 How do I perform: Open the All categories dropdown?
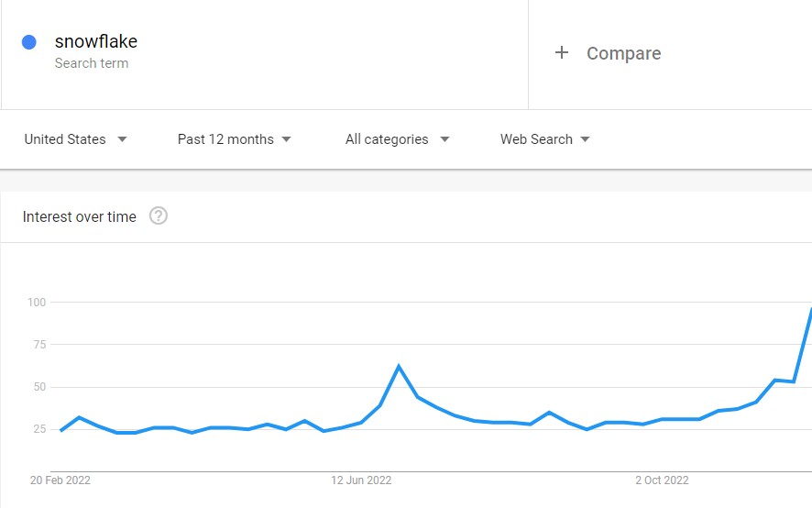(397, 139)
